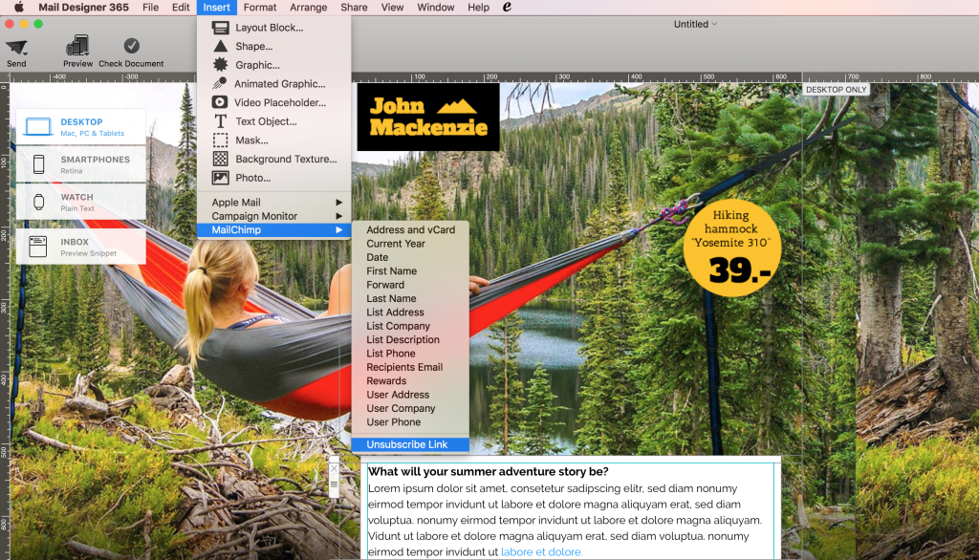
Task: Click the text block drag handle lines icon
Action: click(x=334, y=484)
